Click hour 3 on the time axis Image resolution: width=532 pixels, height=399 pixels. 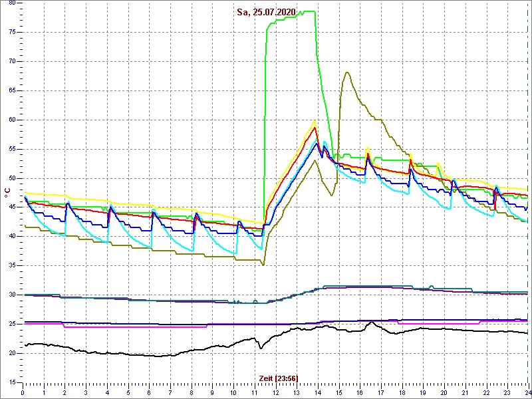click(86, 392)
